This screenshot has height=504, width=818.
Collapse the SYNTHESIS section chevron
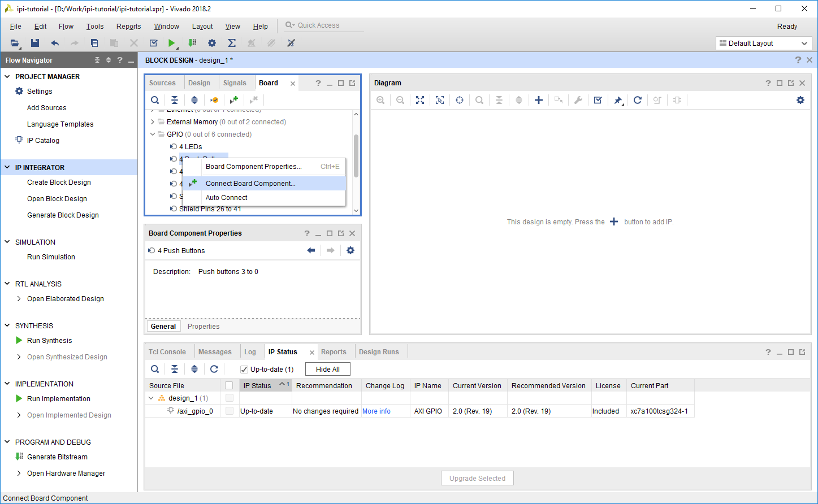point(7,325)
